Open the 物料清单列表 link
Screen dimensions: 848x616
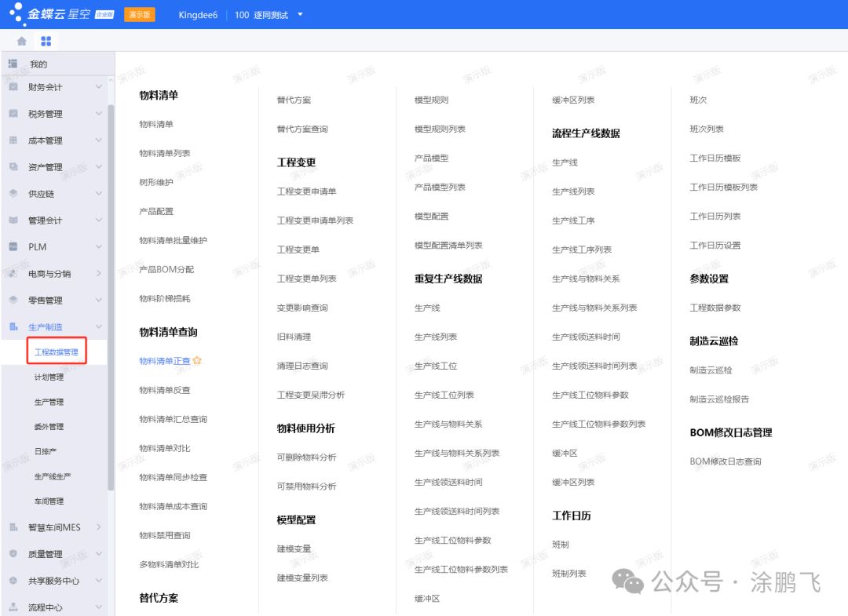(165, 153)
